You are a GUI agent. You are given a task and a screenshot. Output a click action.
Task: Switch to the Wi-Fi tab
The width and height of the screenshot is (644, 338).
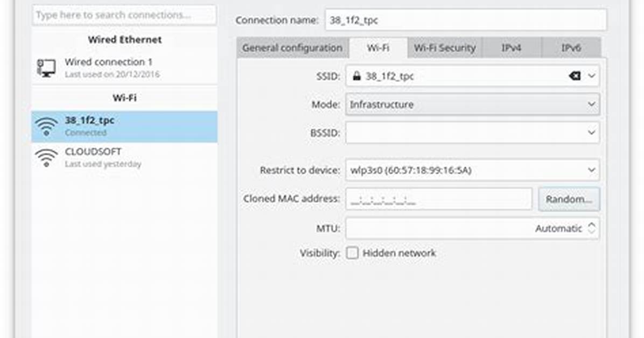(378, 48)
